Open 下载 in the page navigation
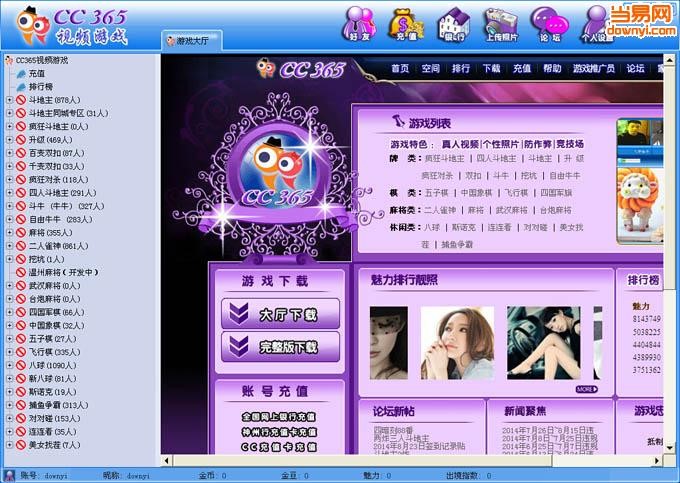Viewport: 680px width, 483px height. coord(491,69)
